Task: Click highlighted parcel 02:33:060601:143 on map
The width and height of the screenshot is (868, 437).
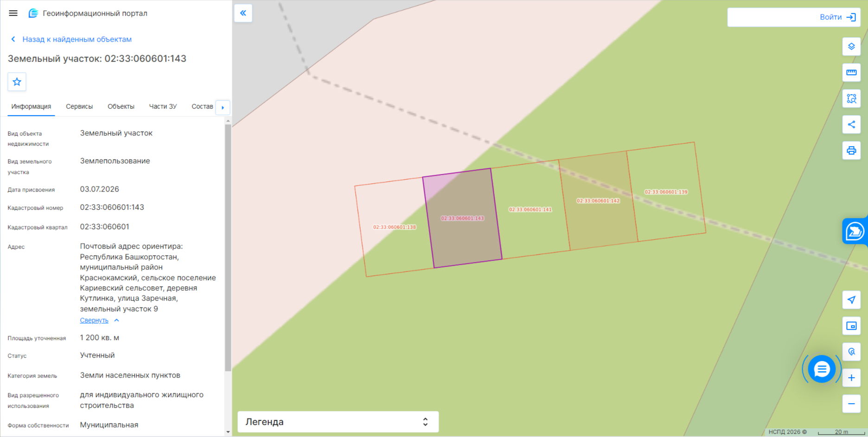Action: tap(462, 218)
